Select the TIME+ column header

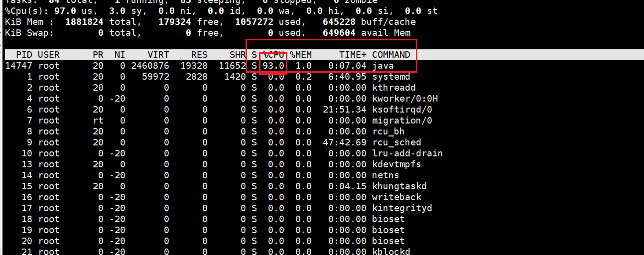point(353,55)
